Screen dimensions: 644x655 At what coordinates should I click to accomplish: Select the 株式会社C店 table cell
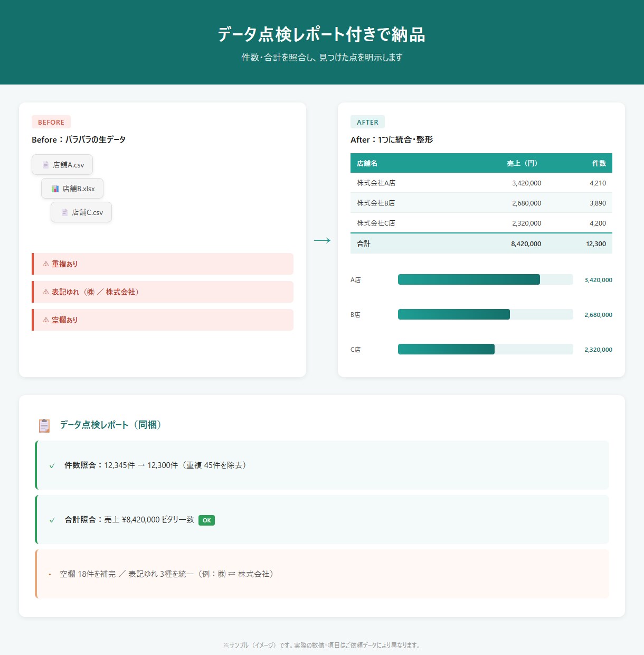point(376,223)
